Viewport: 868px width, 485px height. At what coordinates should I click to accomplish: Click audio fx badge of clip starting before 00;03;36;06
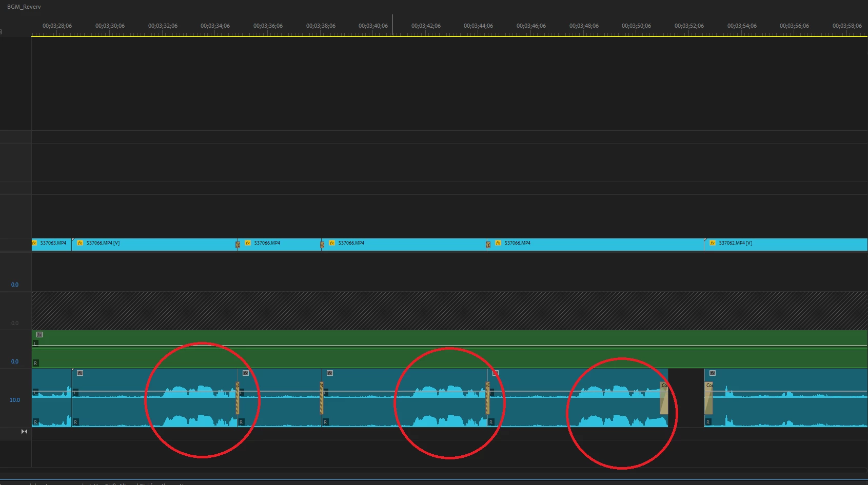(x=246, y=373)
